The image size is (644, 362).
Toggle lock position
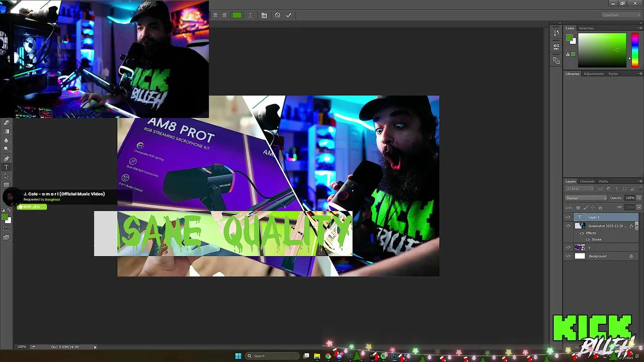[593, 208]
